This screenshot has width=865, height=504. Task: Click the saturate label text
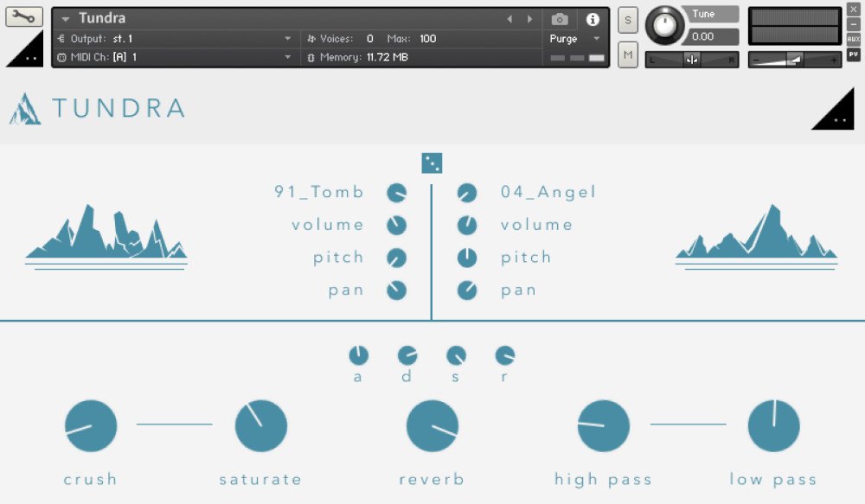click(x=260, y=479)
